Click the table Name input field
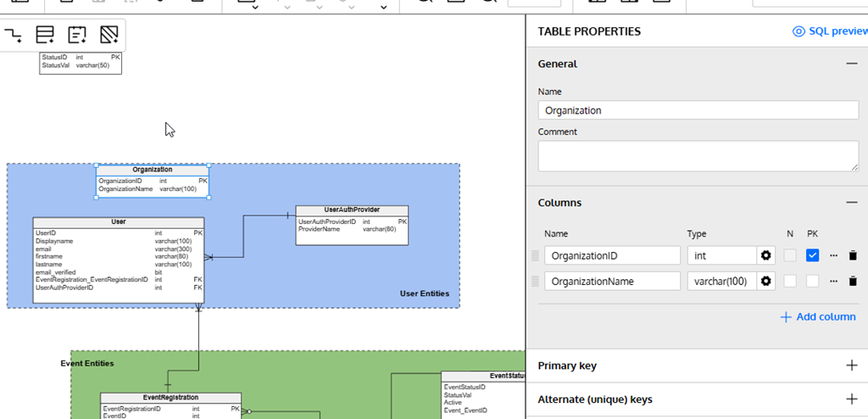This screenshot has height=419, width=868. pos(698,110)
